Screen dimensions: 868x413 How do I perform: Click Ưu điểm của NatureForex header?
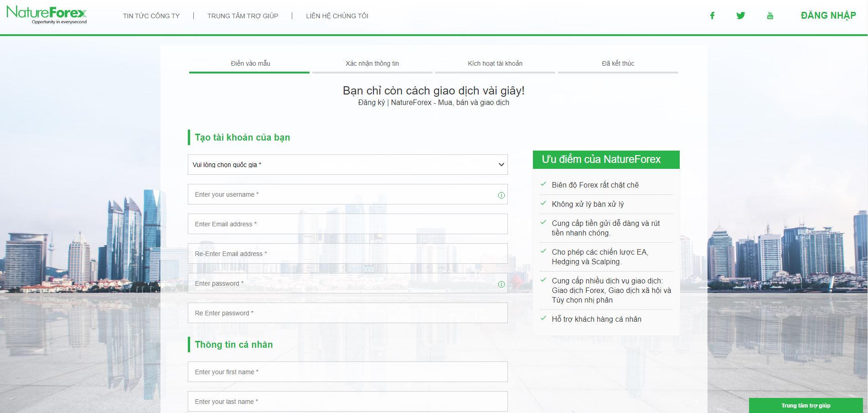606,159
